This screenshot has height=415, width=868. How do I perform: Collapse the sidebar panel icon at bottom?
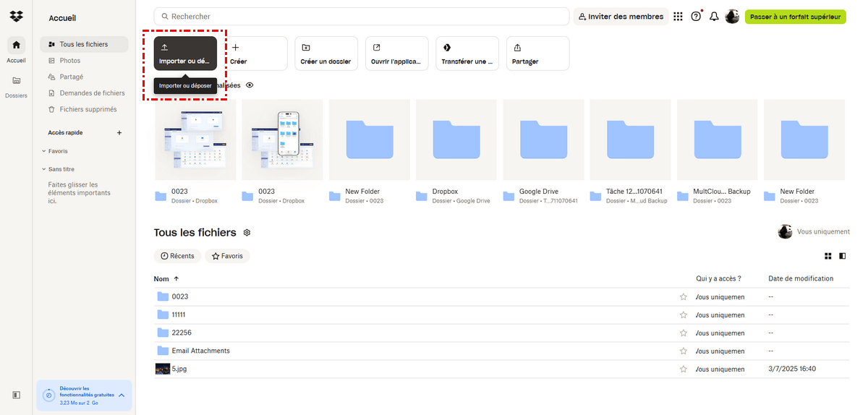point(16,395)
